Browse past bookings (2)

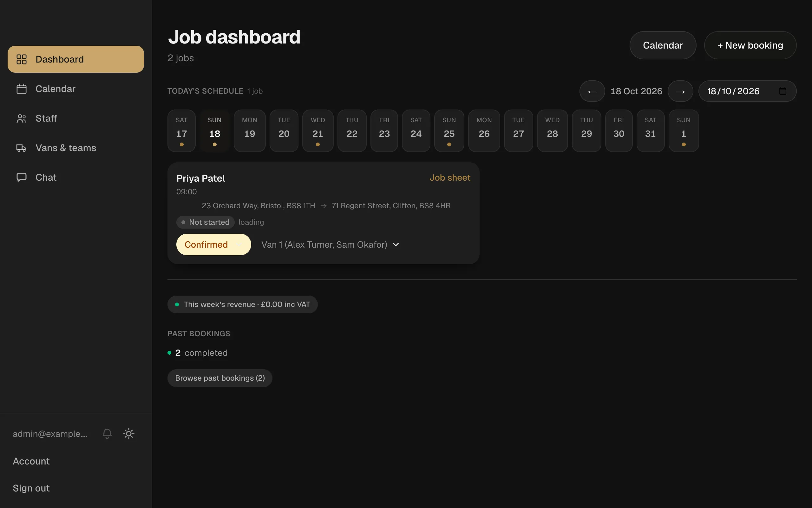[x=220, y=378]
